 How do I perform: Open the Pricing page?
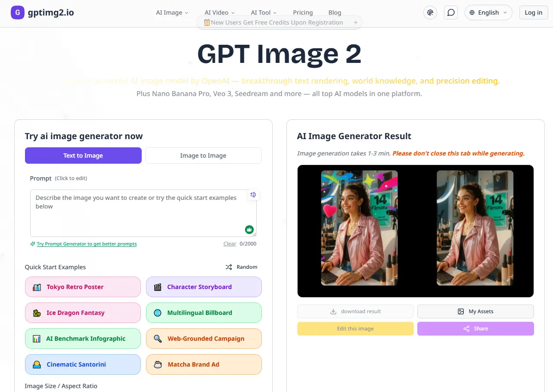[x=303, y=12]
